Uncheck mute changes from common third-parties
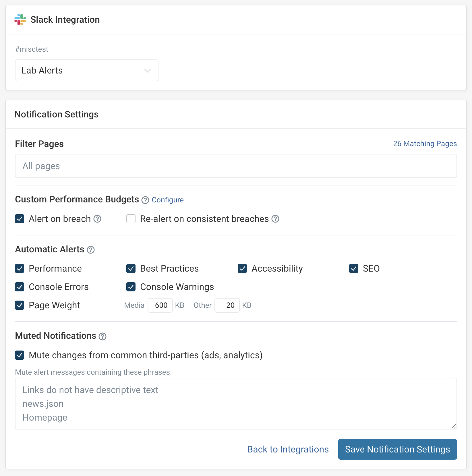Image resolution: width=472 pixels, height=476 pixels. point(20,355)
